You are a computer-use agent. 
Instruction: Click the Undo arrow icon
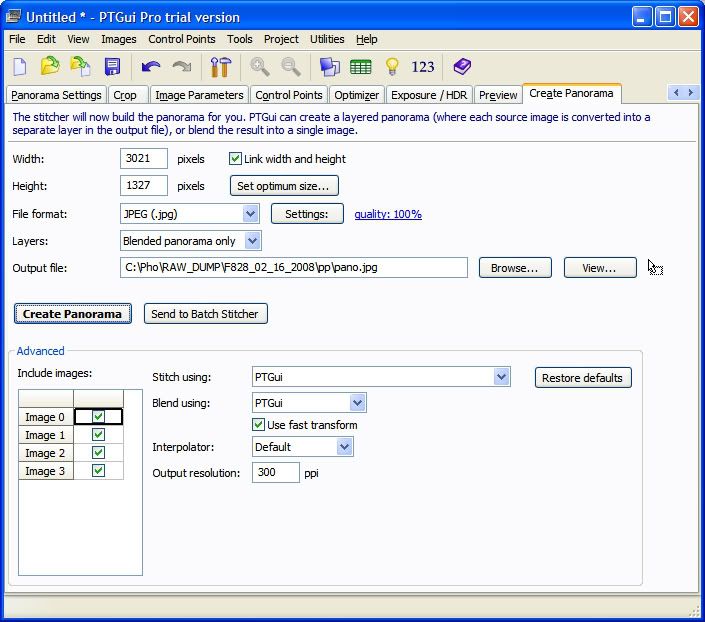(x=151, y=67)
